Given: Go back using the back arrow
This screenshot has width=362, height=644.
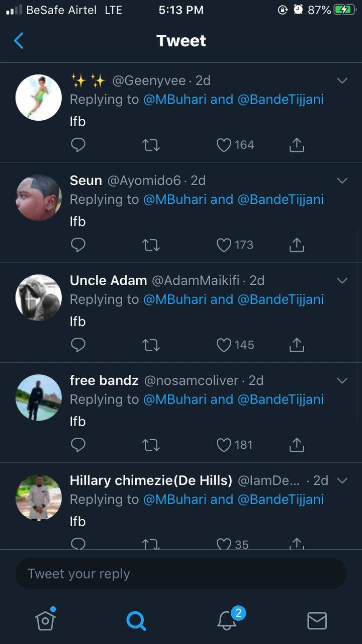Looking at the screenshot, I should 19,41.
